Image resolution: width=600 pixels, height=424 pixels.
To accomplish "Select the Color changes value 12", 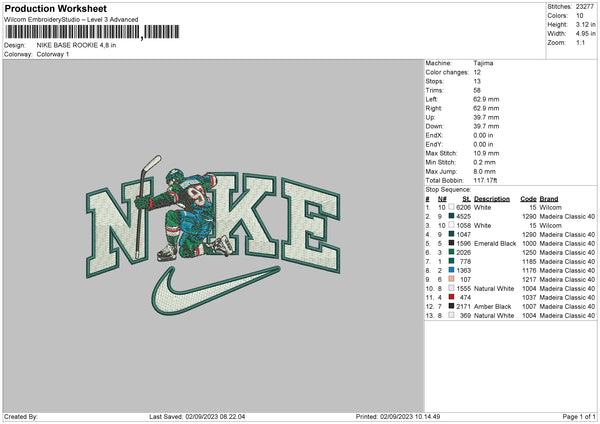I will [477, 72].
